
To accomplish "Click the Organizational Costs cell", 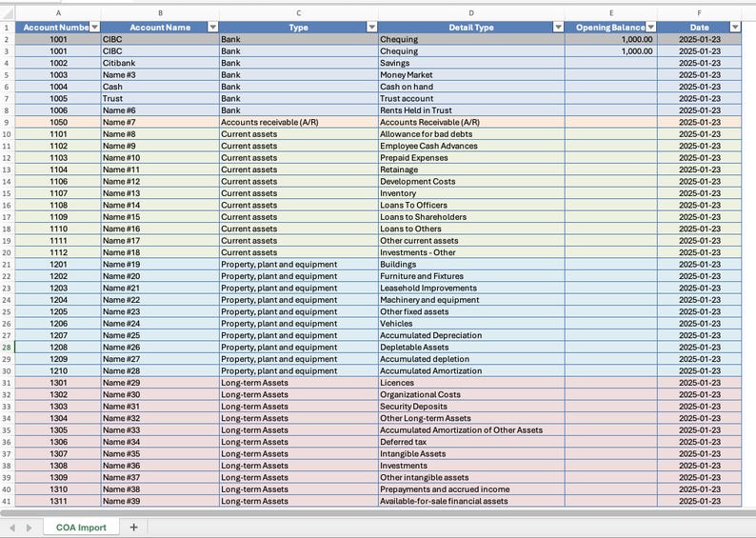I will click(x=471, y=394).
